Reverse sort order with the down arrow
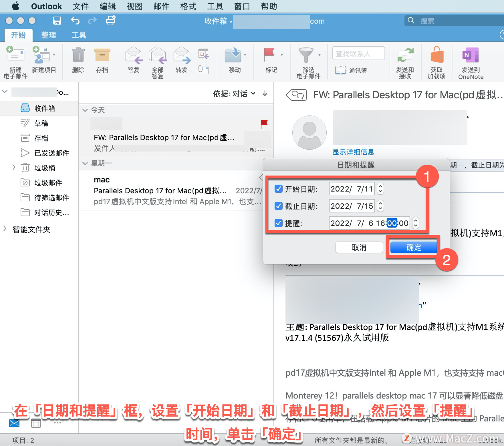 point(265,93)
